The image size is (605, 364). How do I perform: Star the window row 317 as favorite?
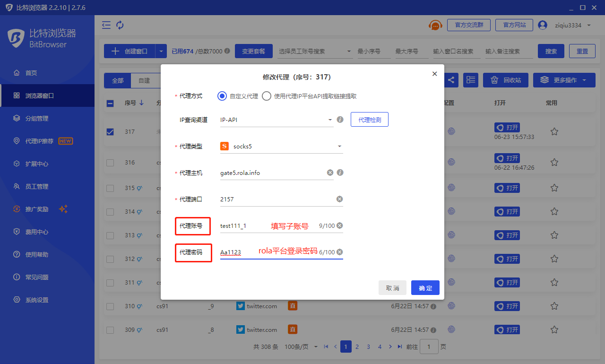(x=554, y=131)
